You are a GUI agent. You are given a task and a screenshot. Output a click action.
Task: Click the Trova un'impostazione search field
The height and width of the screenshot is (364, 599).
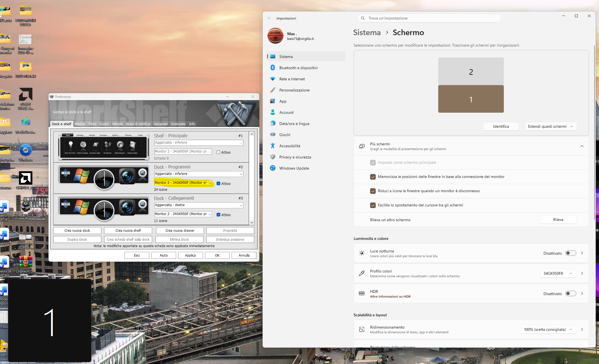(x=429, y=18)
